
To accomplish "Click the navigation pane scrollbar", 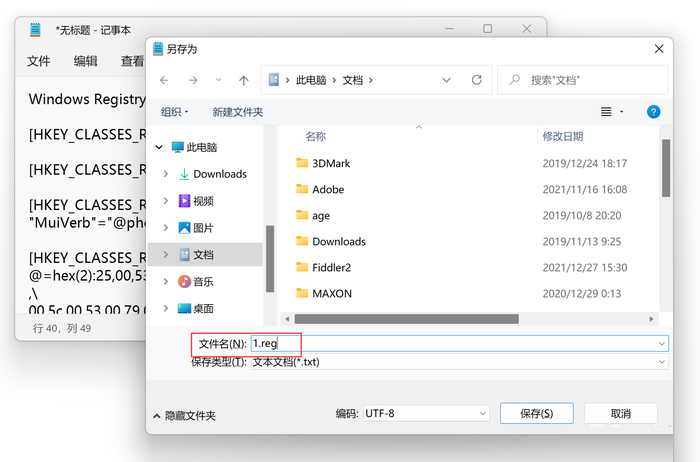I will click(x=270, y=259).
